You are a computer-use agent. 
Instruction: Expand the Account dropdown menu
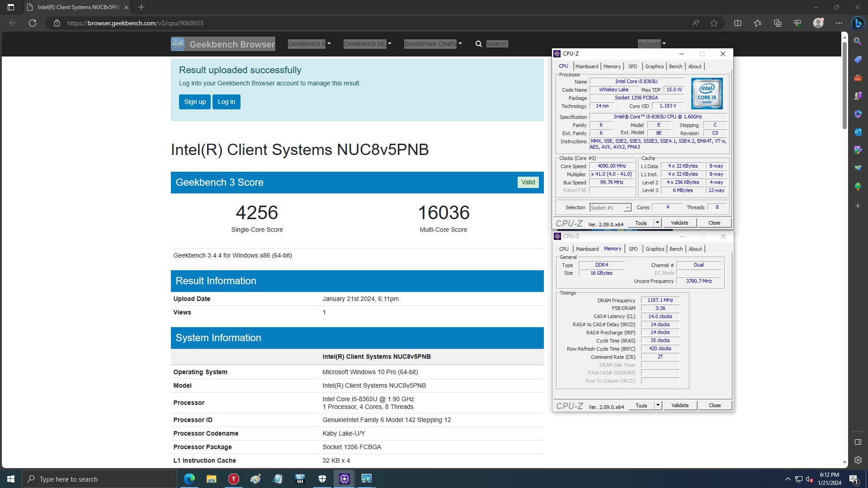pyautogui.click(x=651, y=44)
